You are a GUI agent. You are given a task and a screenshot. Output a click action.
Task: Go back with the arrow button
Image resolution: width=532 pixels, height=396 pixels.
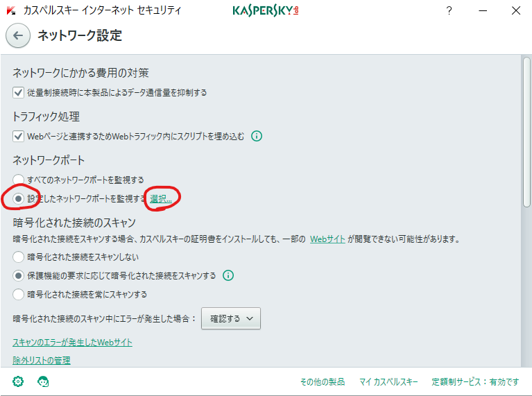(18, 35)
